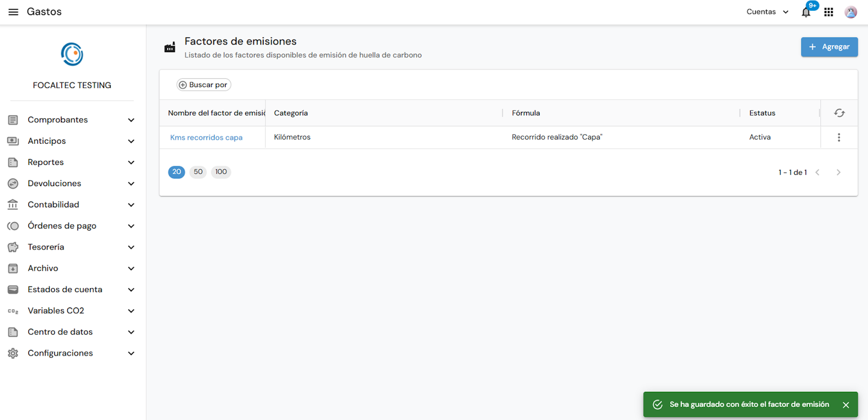Open the Cuentas dropdown
The width and height of the screenshot is (868, 420).
click(x=768, y=12)
